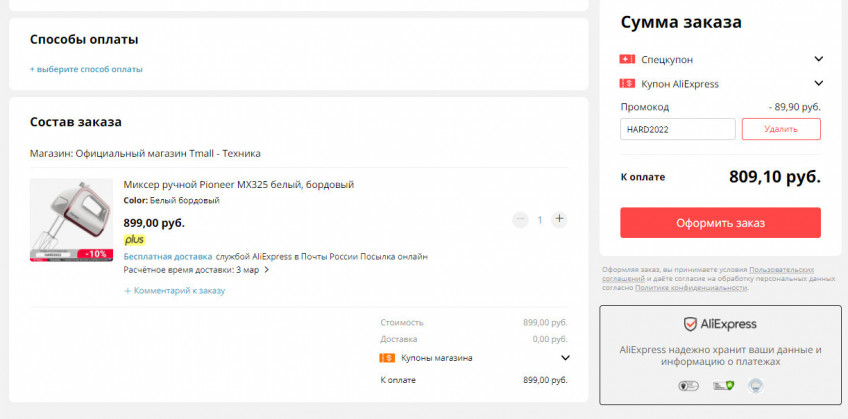Expand the Купон AliExpress dropdown
Image resolution: width=848 pixels, height=419 pixels.
click(x=819, y=84)
